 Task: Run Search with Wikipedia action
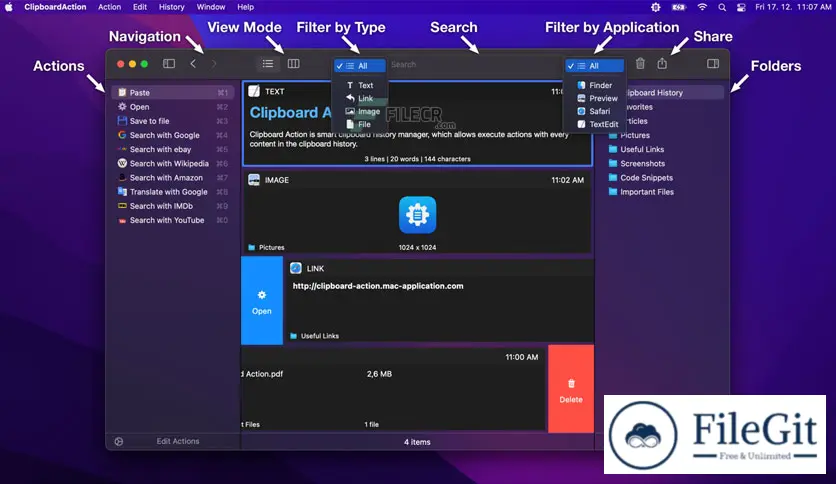click(173, 164)
